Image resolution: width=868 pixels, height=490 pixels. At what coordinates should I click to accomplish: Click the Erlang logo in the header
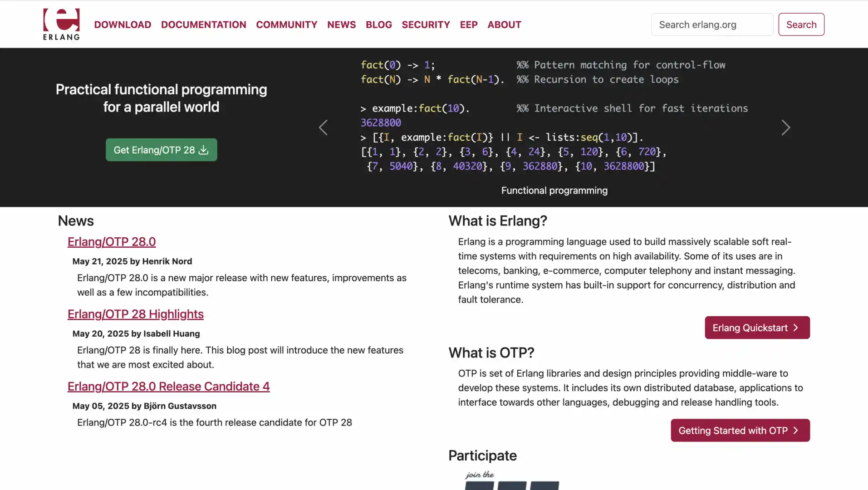tap(61, 24)
